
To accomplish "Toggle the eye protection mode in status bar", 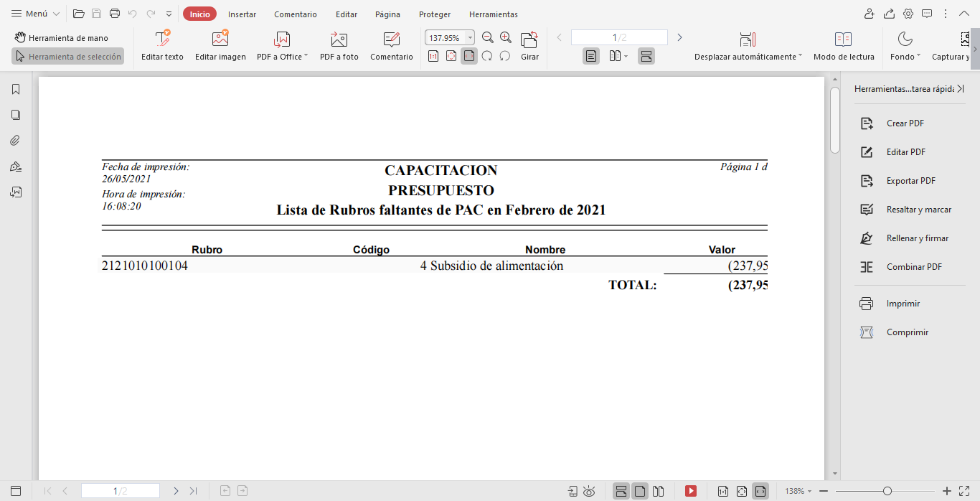I will pyautogui.click(x=589, y=491).
